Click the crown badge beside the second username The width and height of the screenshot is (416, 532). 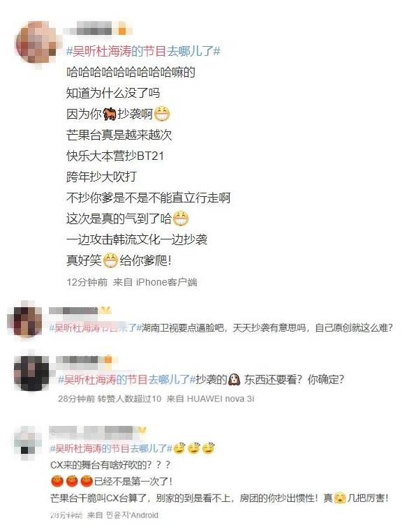coord(106,310)
